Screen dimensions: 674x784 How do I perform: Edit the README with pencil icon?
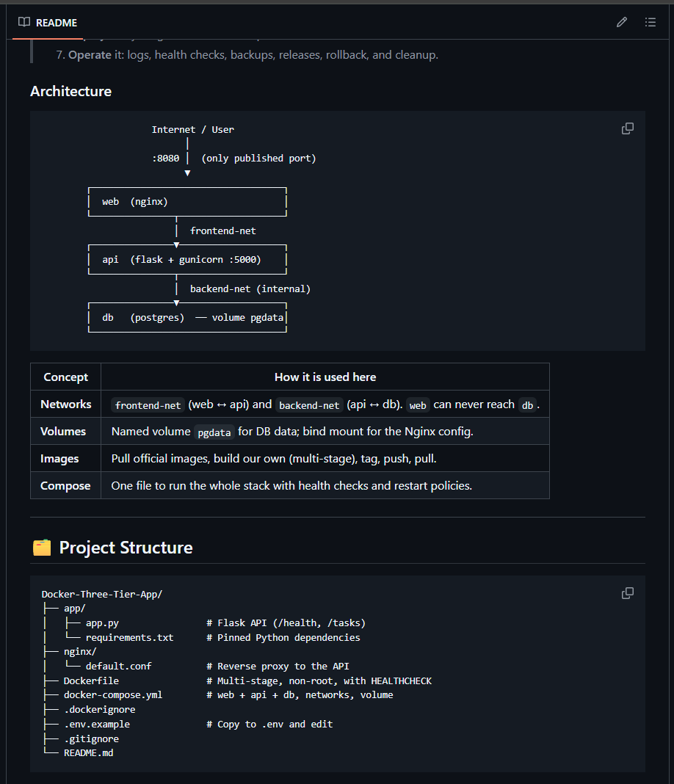pos(621,22)
